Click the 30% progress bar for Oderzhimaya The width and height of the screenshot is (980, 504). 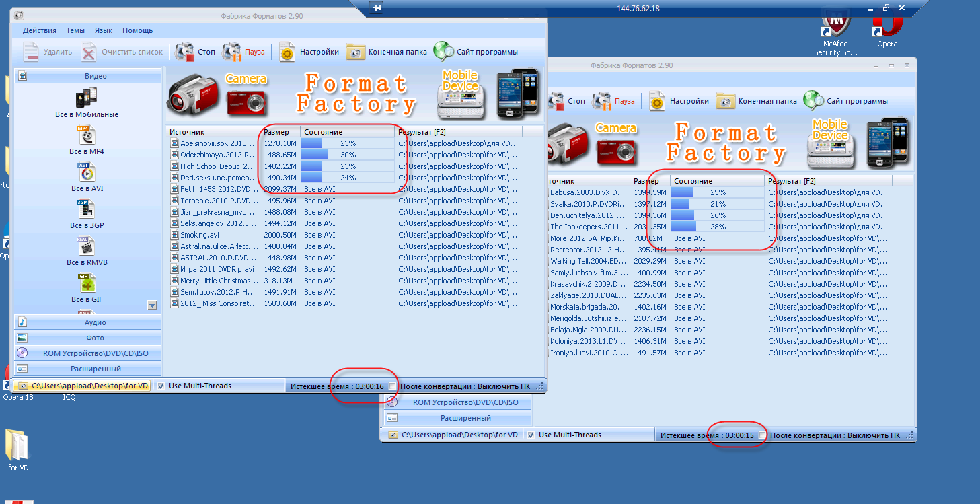click(x=347, y=155)
